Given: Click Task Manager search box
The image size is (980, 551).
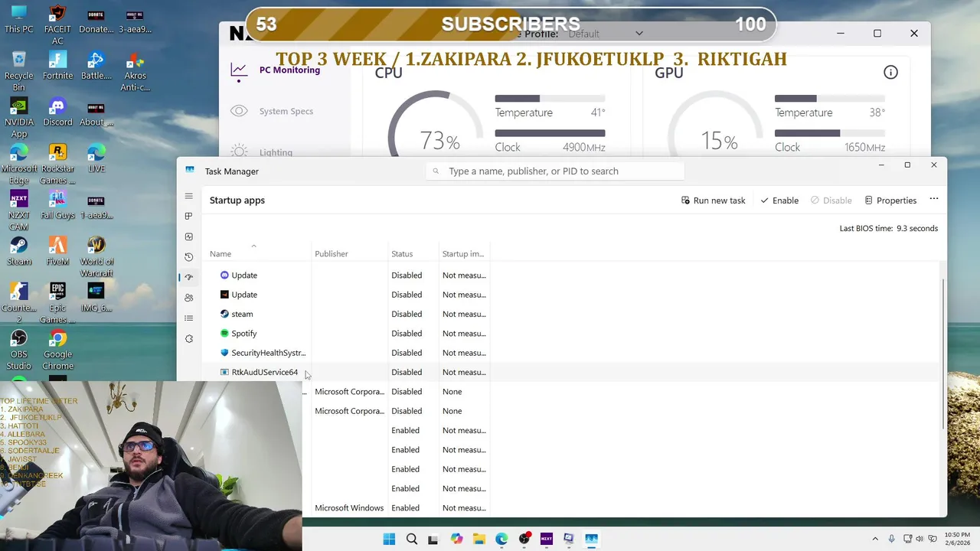Looking at the screenshot, I should [x=555, y=171].
